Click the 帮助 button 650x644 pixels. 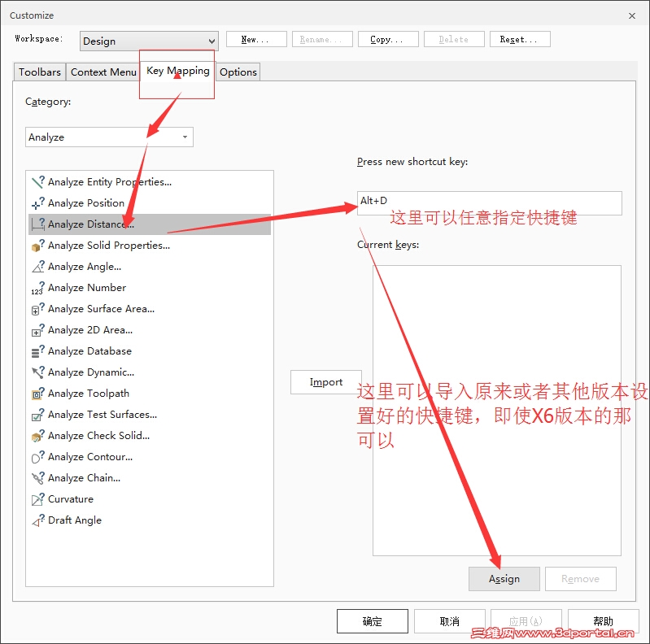[603, 621]
